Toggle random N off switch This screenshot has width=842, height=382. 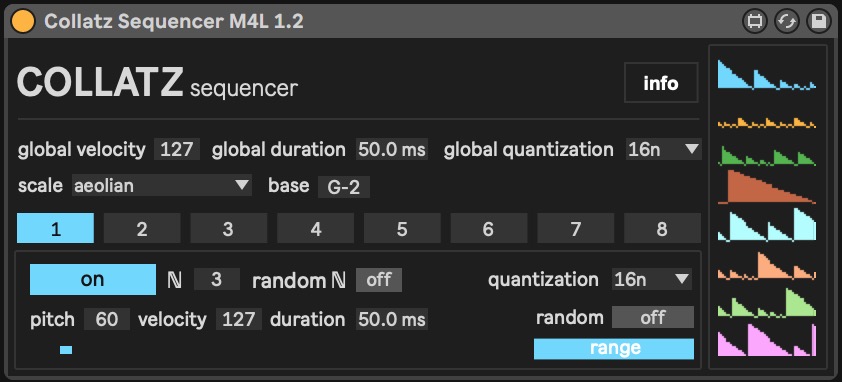tap(379, 280)
